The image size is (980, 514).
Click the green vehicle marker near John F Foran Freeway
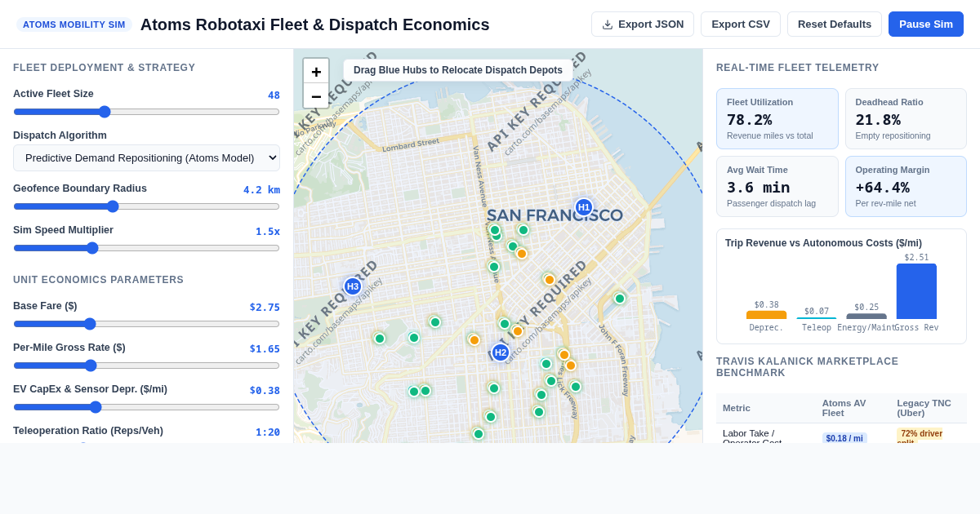[620, 299]
